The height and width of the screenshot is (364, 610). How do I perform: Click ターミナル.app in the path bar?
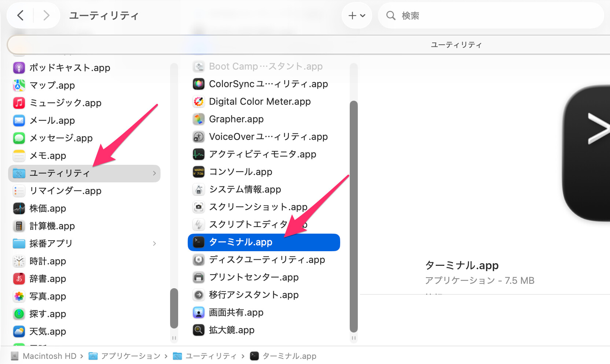(x=290, y=356)
